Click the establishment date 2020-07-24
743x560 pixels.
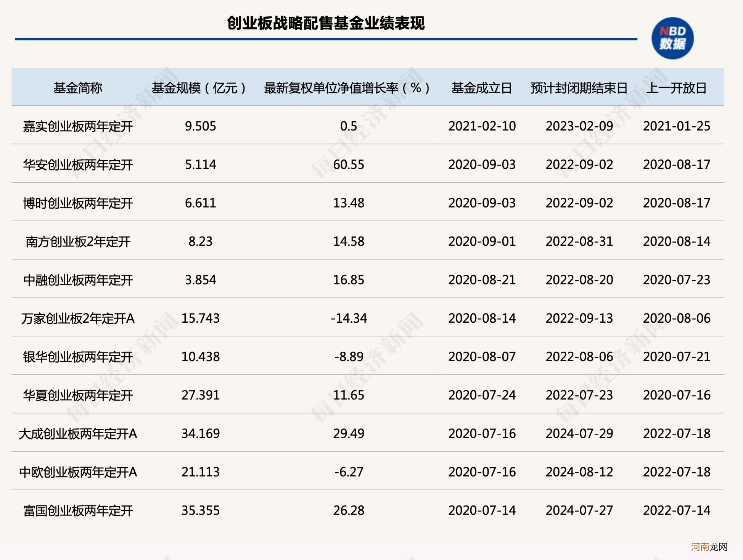[482, 395]
